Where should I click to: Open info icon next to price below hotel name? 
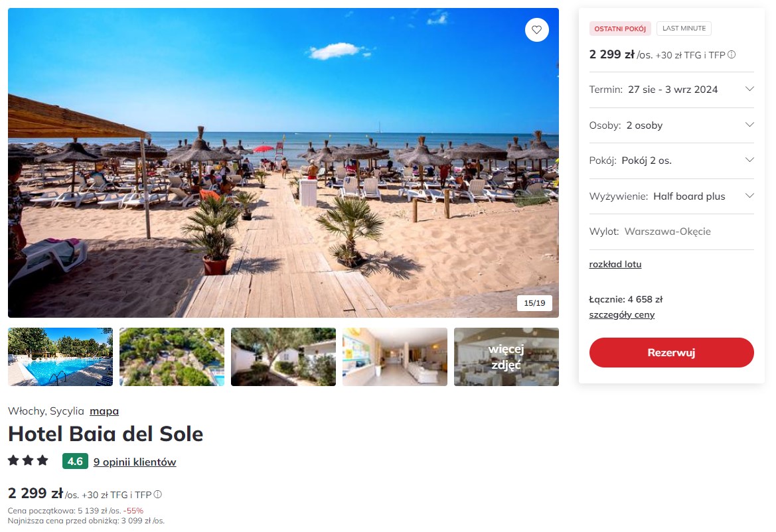pos(157,494)
